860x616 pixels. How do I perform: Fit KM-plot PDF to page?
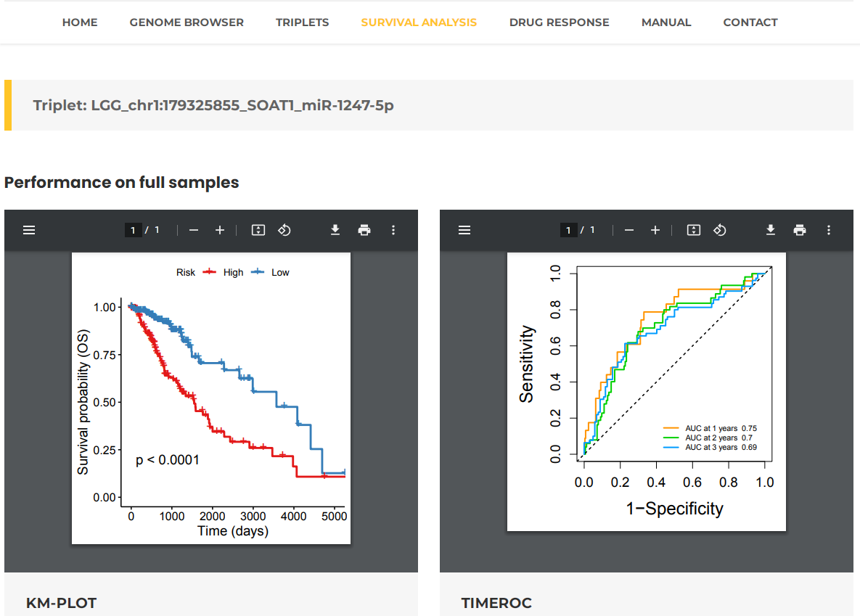[x=258, y=231]
